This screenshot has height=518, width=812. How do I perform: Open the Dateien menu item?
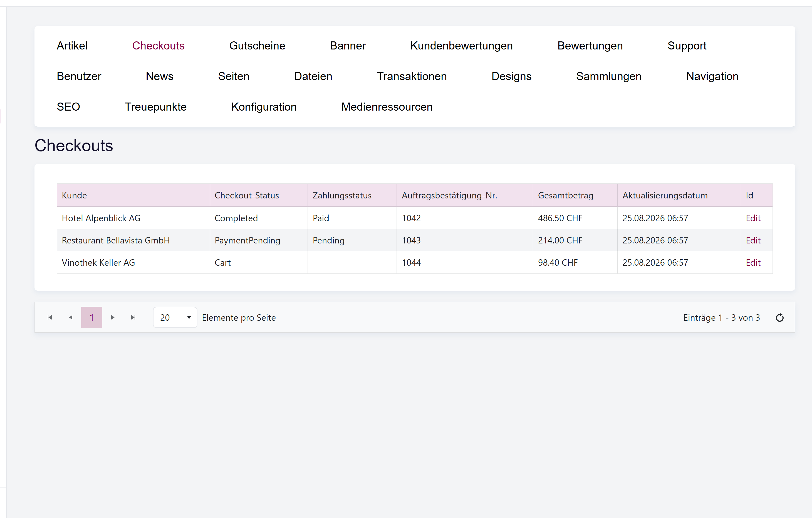coord(313,76)
